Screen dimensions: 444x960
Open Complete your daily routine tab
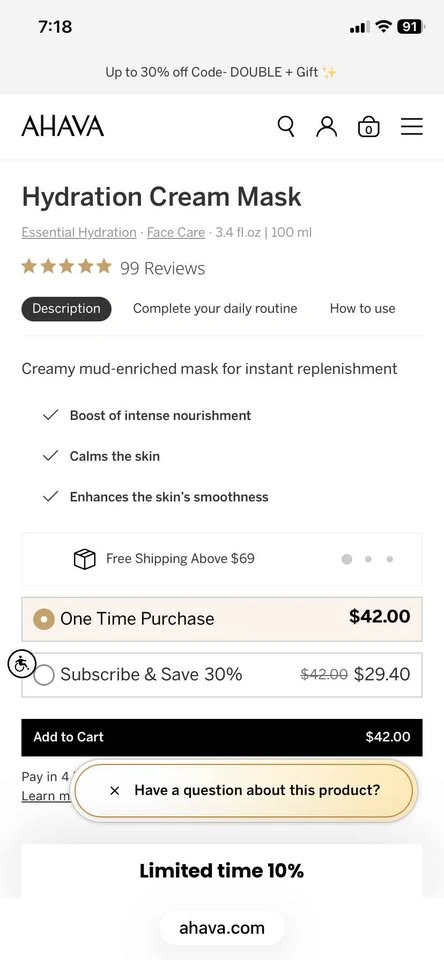215,309
